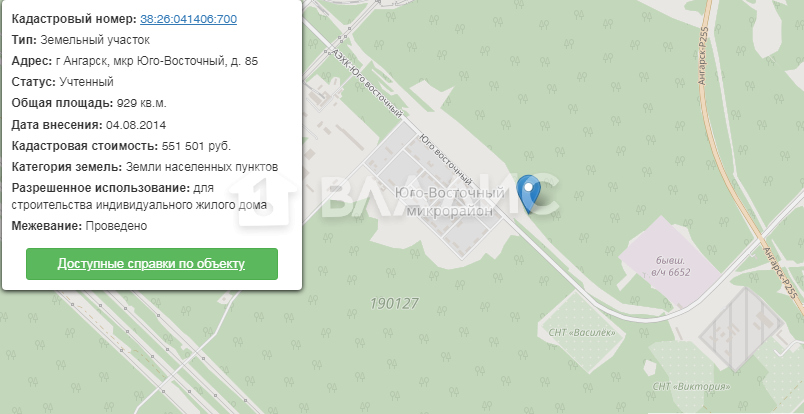Click the Статус: Учтенный line
The height and width of the screenshot is (414, 804).
tap(63, 82)
